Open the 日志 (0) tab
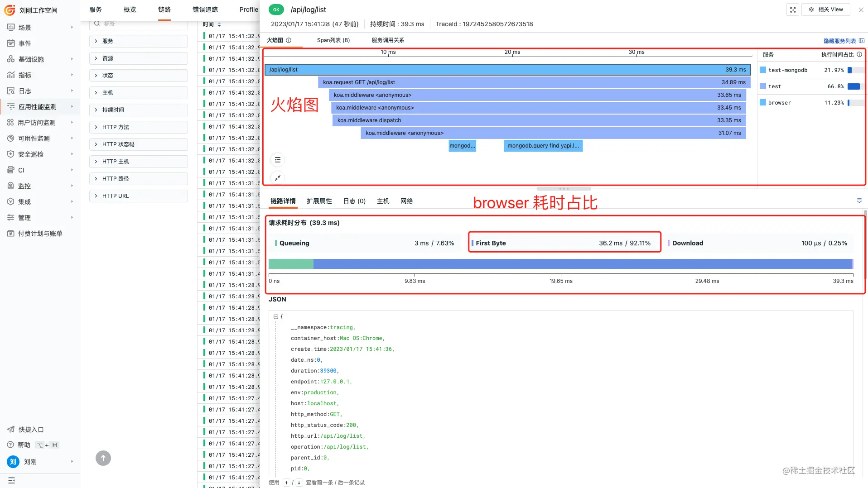This screenshot has width=868, height=488. (x=354, y=201)
